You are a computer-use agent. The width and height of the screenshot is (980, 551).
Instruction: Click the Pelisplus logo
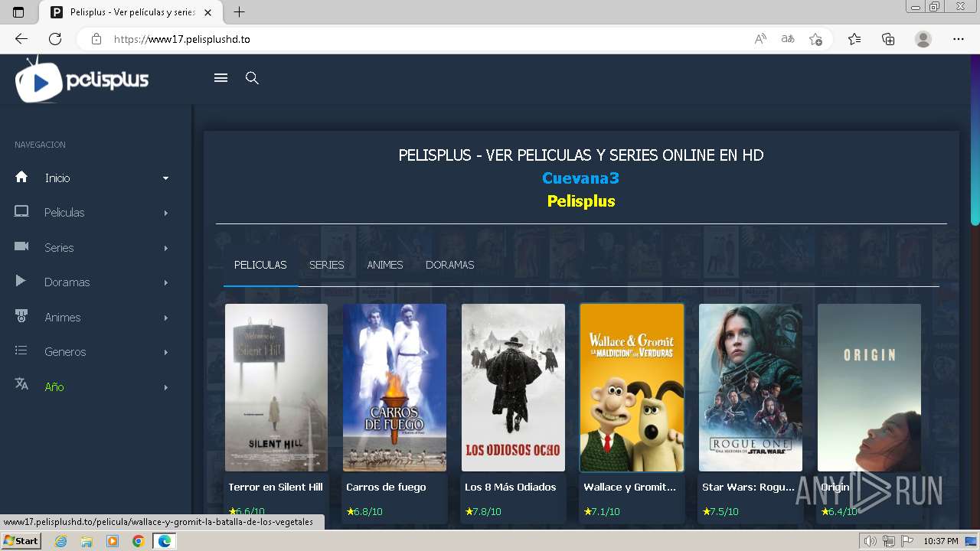point(82,80)
